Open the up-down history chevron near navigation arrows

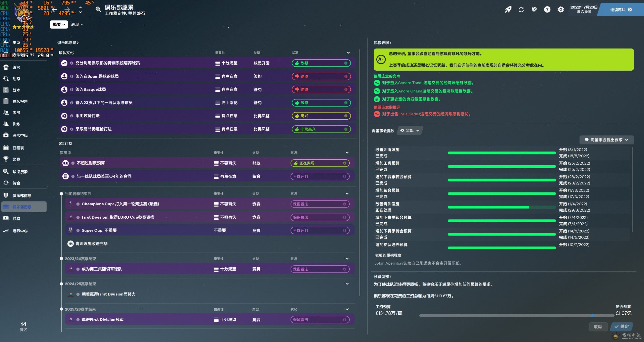tap(80, 10)
